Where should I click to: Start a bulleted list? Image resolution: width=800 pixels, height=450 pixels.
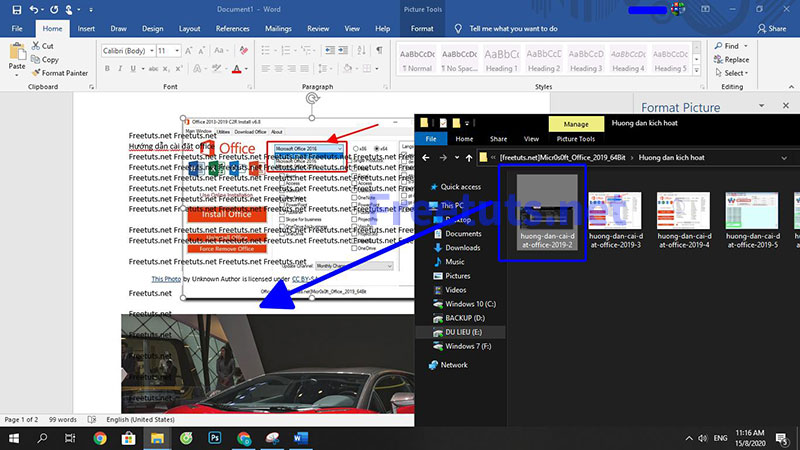(x=267, y=51)
